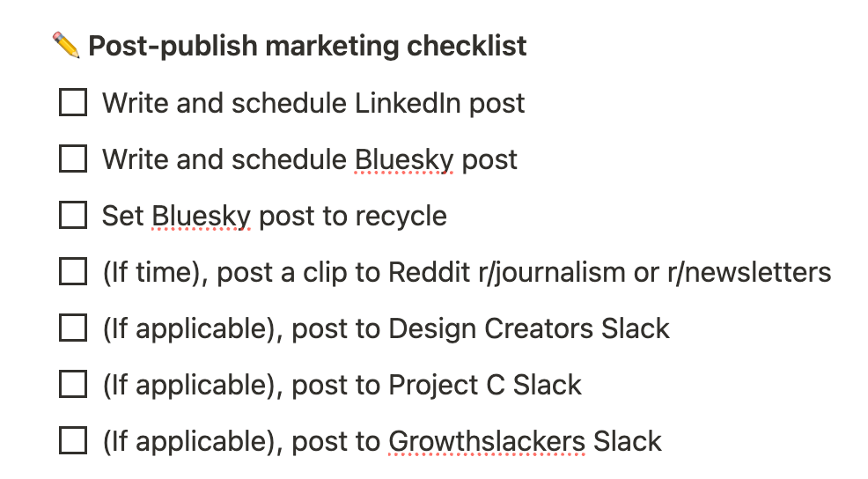
Task: Click underlined Bluesky in the recycle item
Action: pos(201,217)
